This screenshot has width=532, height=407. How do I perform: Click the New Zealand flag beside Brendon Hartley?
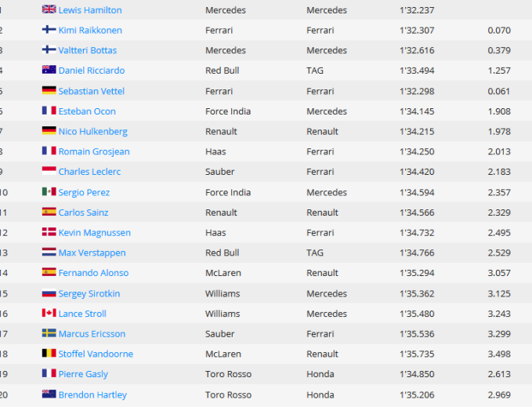tap(49, 394)
